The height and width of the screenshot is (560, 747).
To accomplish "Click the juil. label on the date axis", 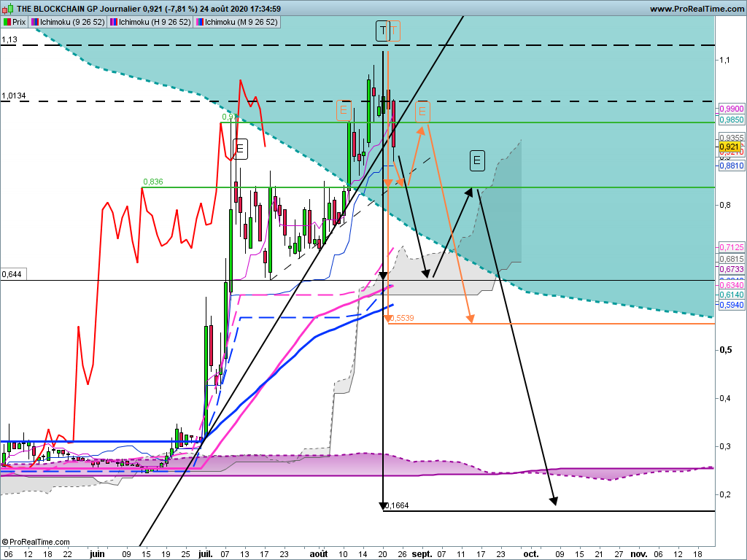I will pyautogui.click(x=206, y=554).
